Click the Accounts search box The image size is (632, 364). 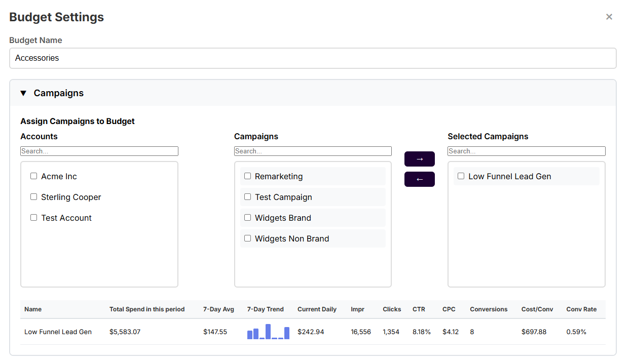[99, 151]
